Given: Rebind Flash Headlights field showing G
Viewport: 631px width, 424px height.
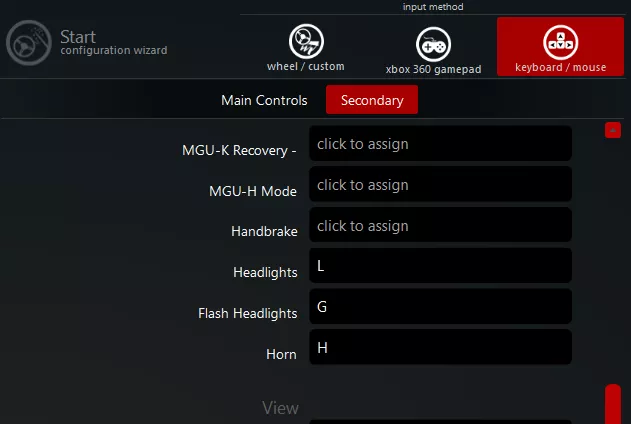Looking at the screenshot, I should coord(440,307).
